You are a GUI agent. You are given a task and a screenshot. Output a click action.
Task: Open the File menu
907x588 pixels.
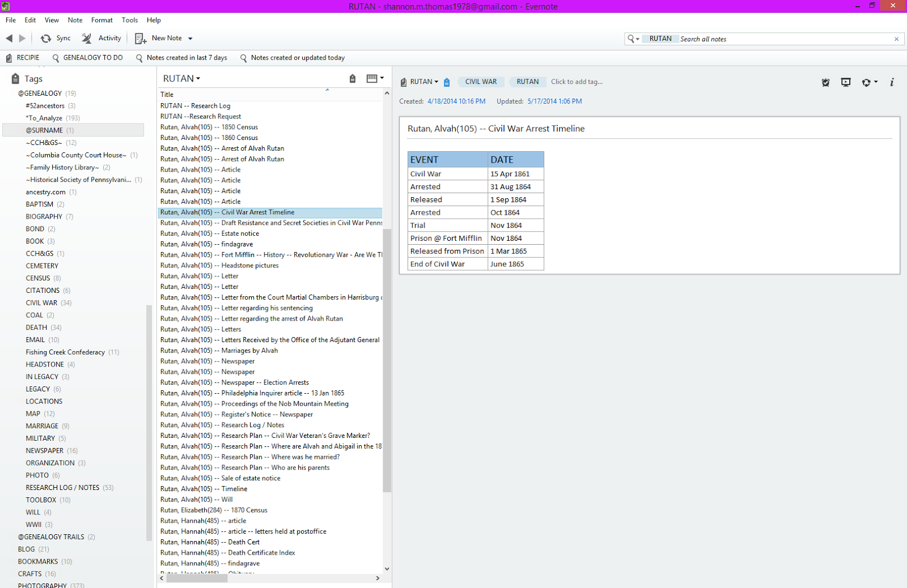[11, 20]
